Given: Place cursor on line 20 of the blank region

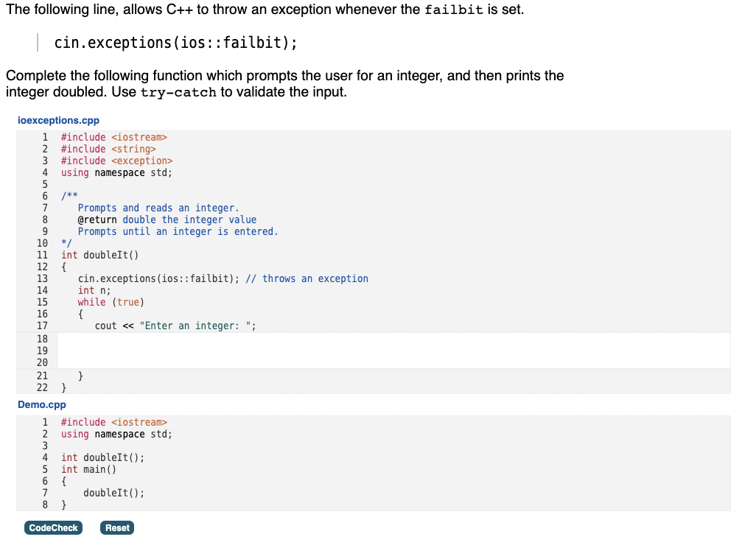Looking at the screenshot, I should [x=221, y=362].
